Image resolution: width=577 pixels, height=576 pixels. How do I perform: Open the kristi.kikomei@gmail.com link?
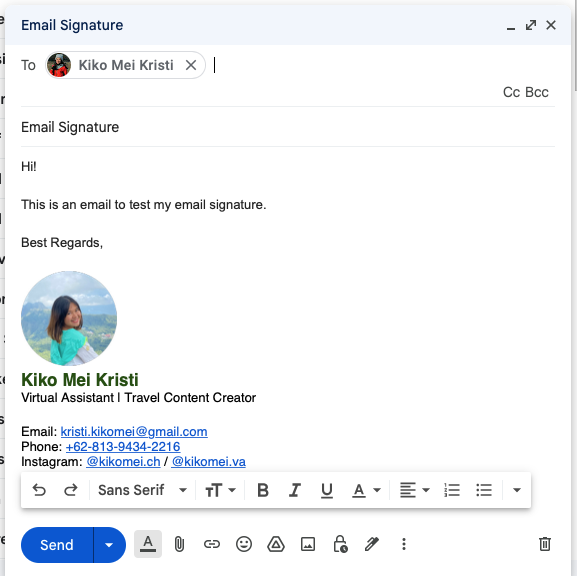(x=134, y=431)
